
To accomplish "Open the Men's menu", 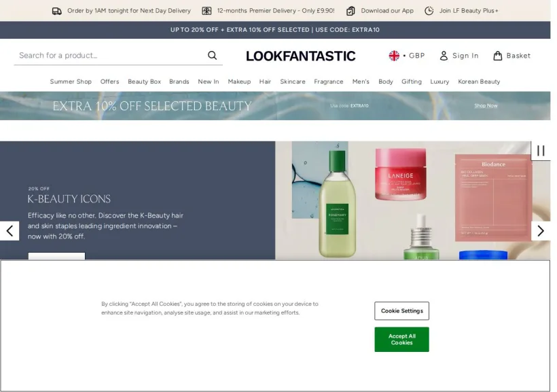I will [361, 82].
